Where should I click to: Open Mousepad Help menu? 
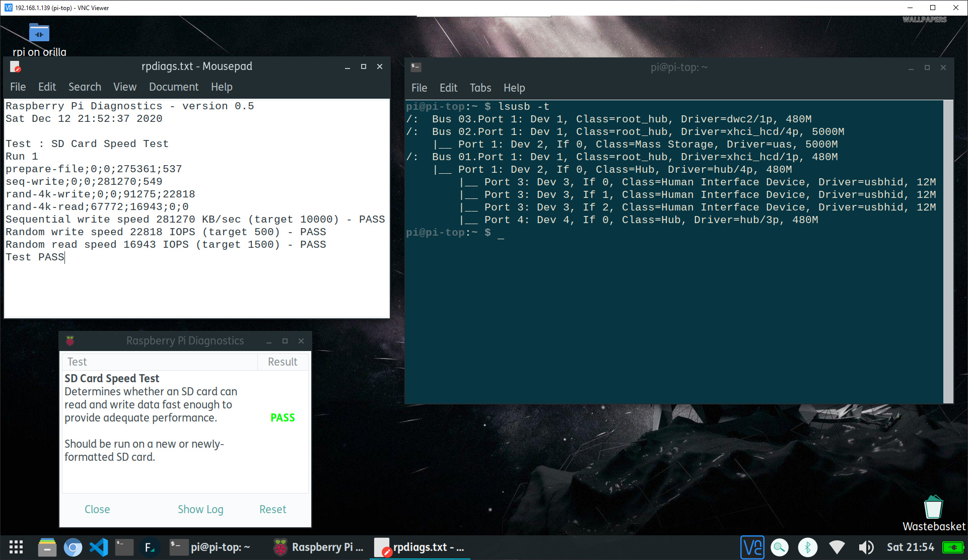point(222,87)
